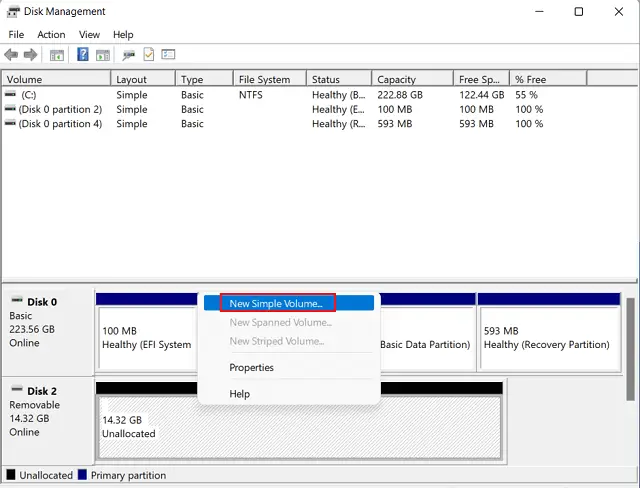This screenshot has height=488, width=640.
Task: Open the View menu
Action: tap(89, 35)
